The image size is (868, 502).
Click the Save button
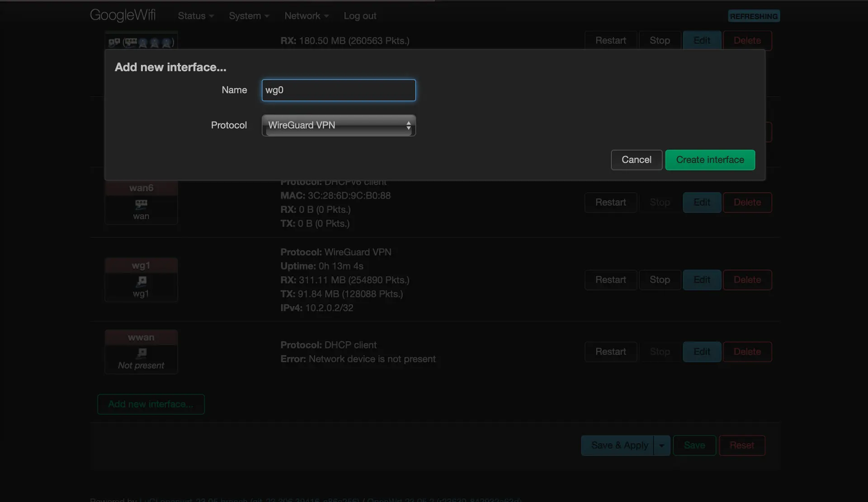point(694,446)
